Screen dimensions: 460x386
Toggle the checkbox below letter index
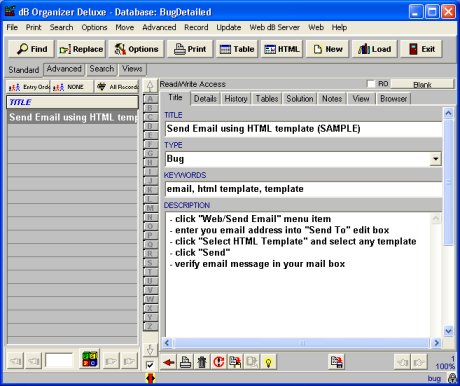(150, 365)
